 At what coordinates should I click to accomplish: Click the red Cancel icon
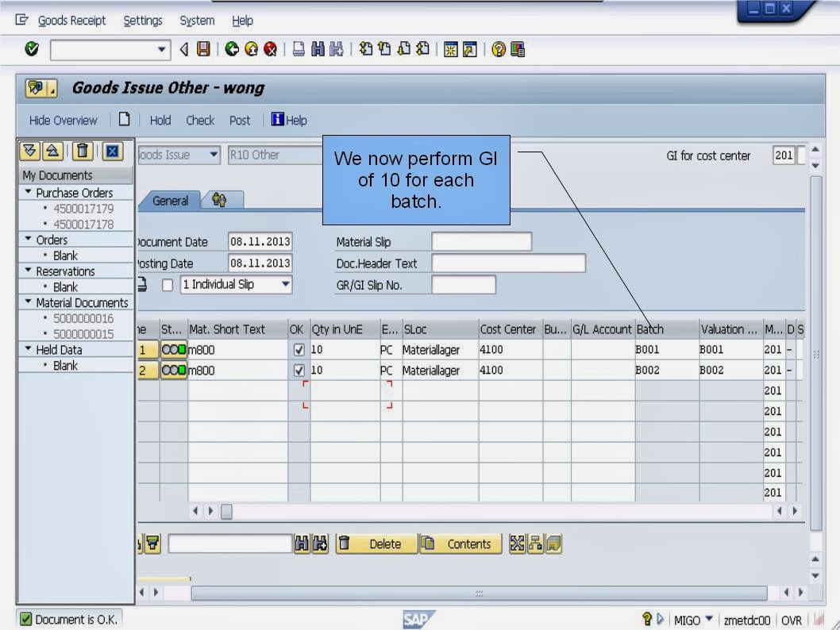(x=271, y=49)
